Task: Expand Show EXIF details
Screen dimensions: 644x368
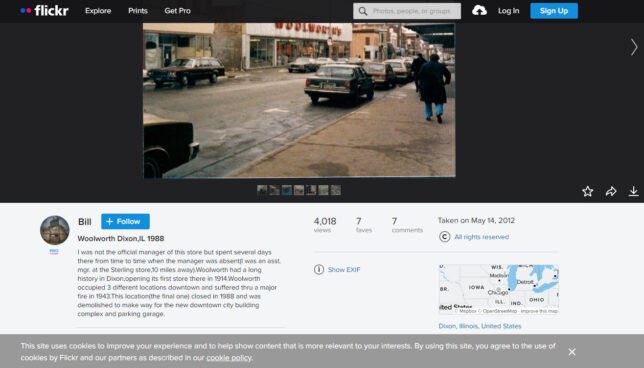Action: pos(344,269)
